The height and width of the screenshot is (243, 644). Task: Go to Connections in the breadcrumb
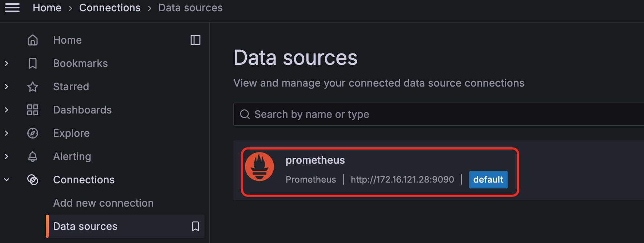[x=110, y=8]
